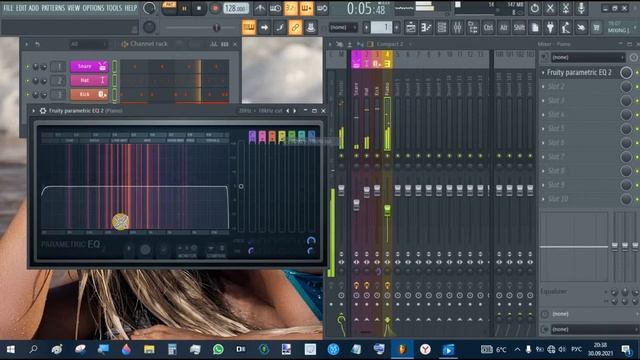Open the ADD menu
The height and width of the screenshot is (360, 640).
(x=34, y=8)
